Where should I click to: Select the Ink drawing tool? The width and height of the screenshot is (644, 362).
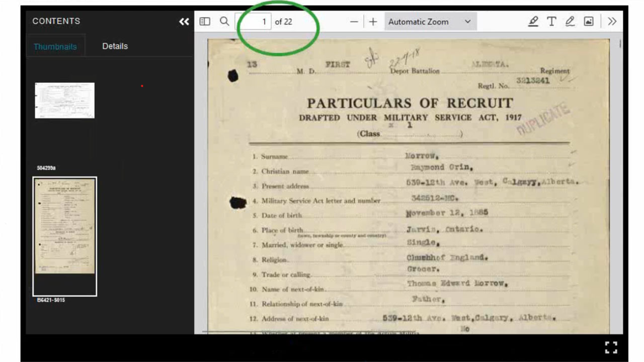(570, 21)
